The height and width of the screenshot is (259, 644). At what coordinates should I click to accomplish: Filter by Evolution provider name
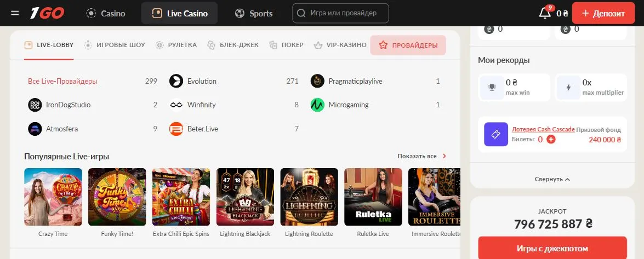tap(202, 81)
